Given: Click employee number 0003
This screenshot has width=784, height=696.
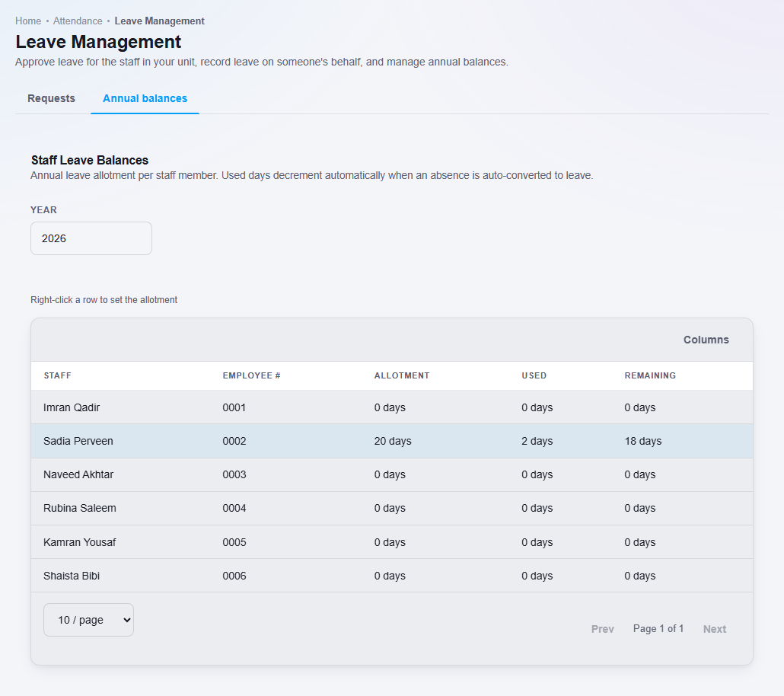Looking at the screenshot, I should coord(234,475).
